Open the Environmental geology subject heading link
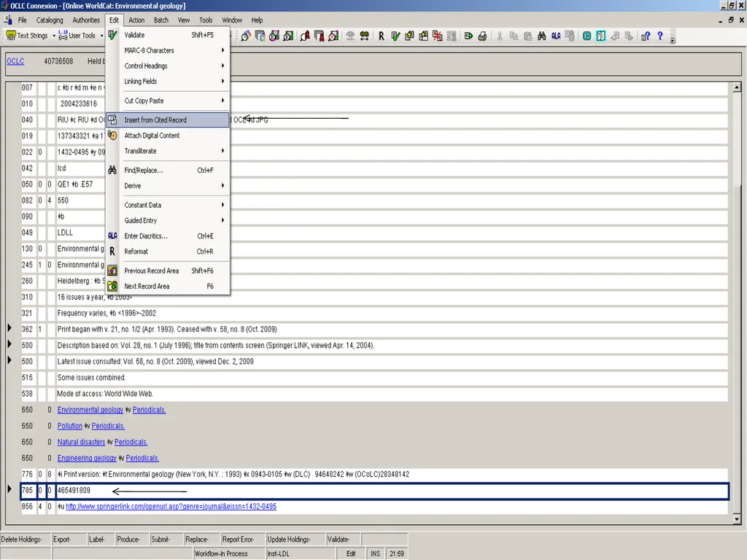Viewport: 747px width, 560px height. point(90,410)
